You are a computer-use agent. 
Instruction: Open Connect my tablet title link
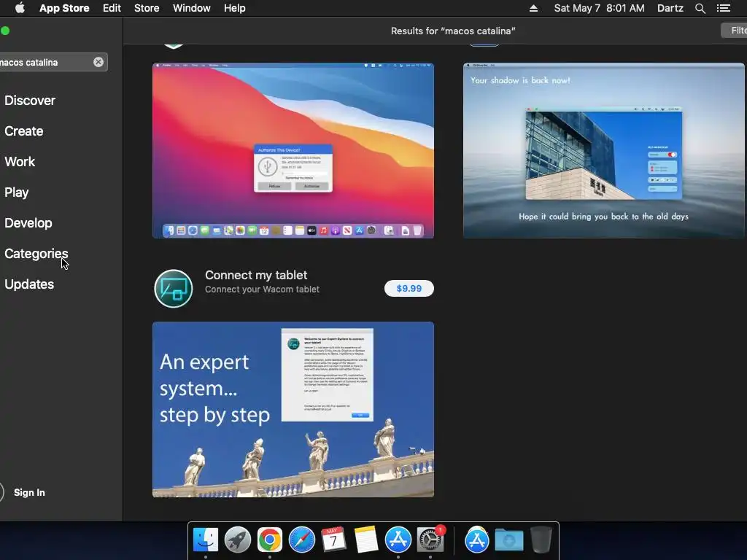tap(256, 275)
